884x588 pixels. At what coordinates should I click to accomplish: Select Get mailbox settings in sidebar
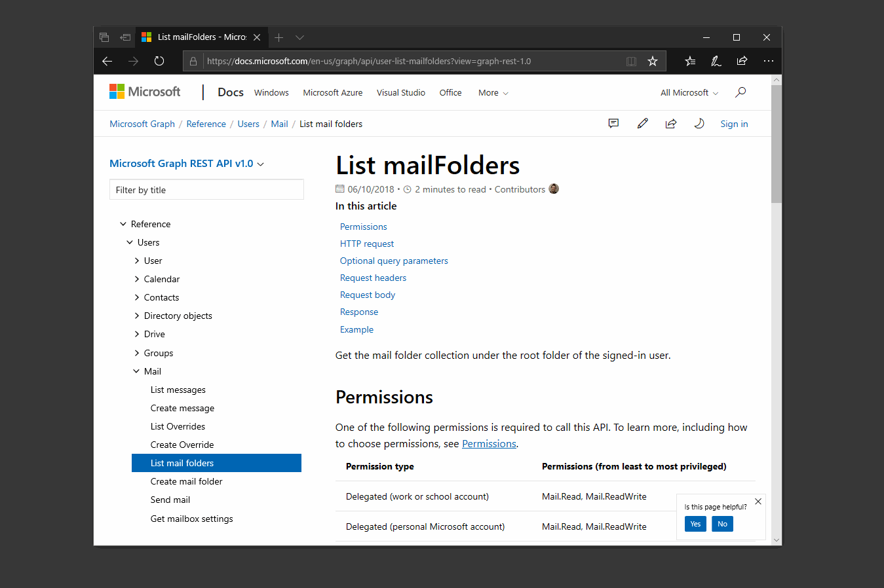(x=192, y=519)
